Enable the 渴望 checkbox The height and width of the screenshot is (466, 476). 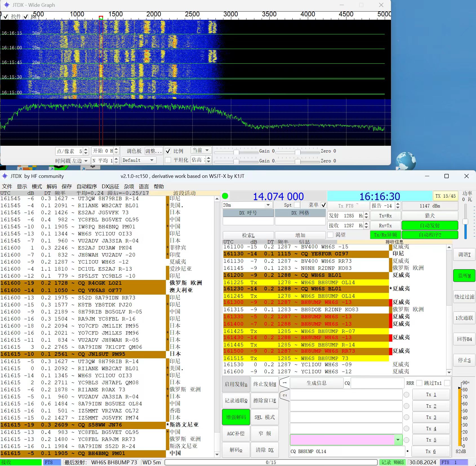tap(330, 235)
